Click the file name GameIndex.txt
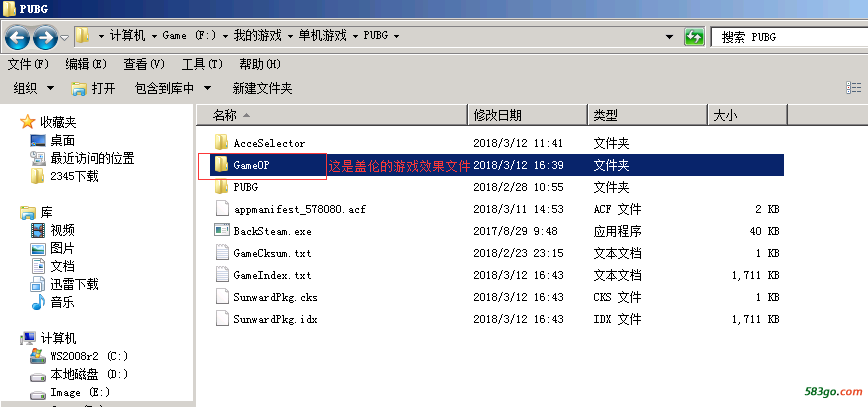The height and width of the screenshot is (407, 868). 272,275
